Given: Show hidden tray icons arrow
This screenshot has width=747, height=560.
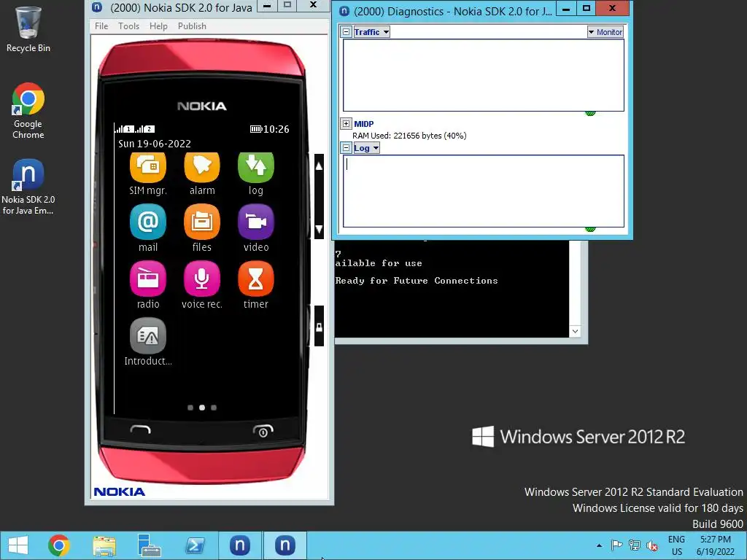Looking at the screenshot, I should click(599, 545).
